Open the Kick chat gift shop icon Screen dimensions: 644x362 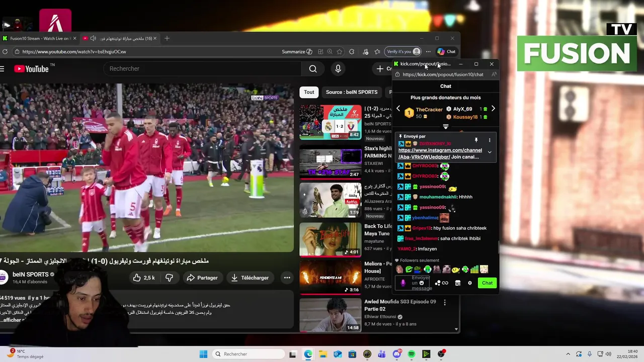457,283
